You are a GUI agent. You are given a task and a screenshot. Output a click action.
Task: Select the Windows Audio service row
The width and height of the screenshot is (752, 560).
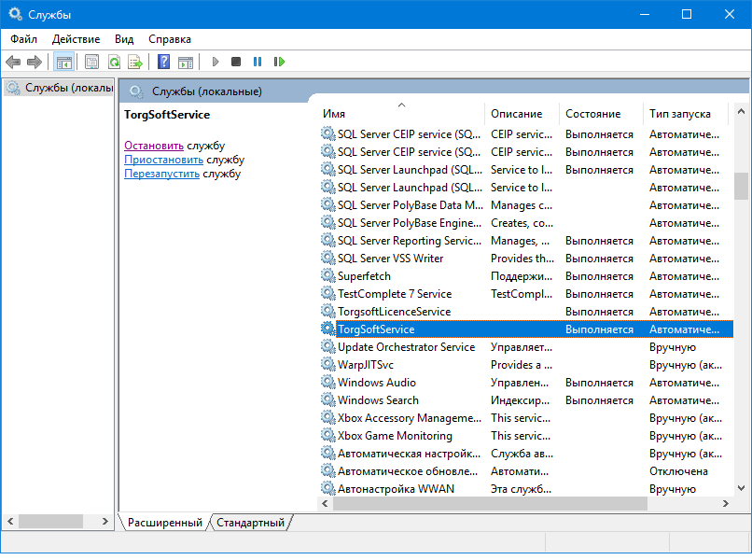(x=377, y=383)
